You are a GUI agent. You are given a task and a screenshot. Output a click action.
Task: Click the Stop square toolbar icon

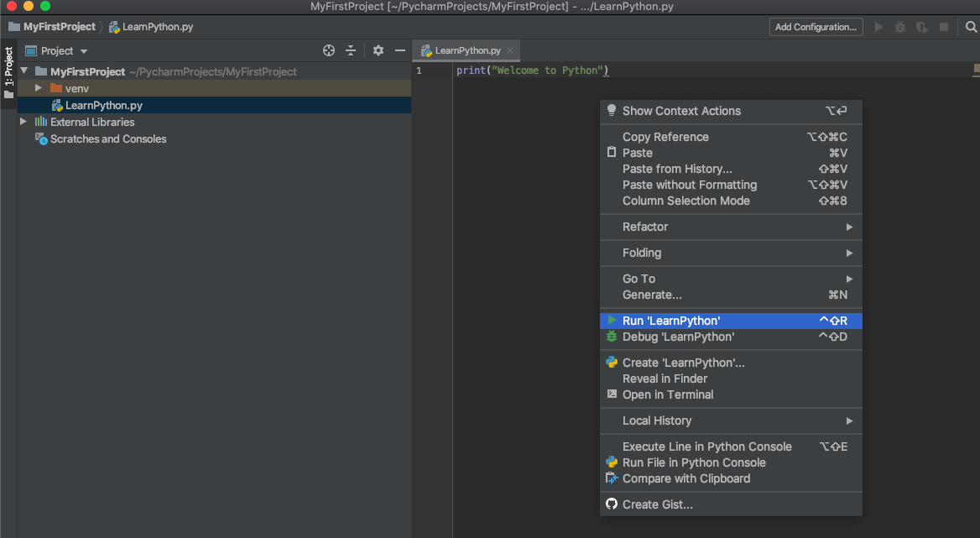pyautogui.click(x=944, y=27)
